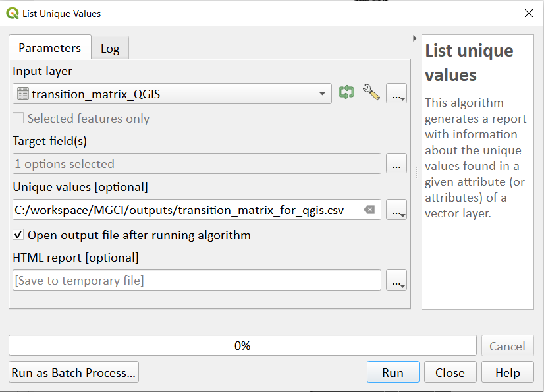Click Run as Batch Process button
544x392 pixels.
74,372
